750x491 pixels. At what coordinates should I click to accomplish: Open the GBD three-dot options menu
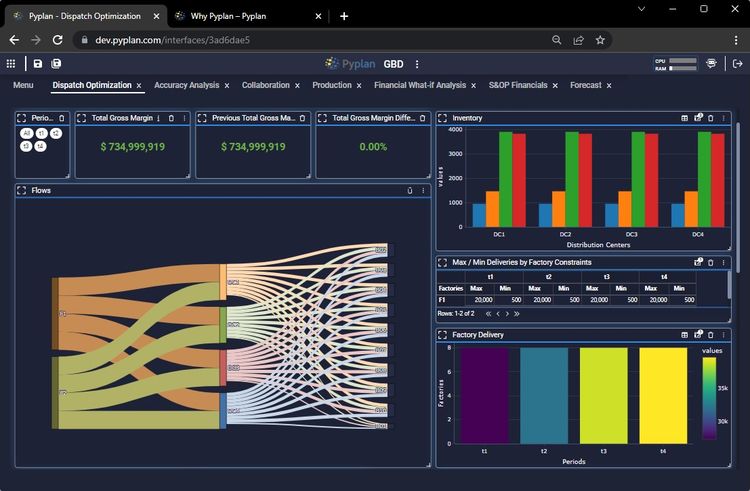(417, 63)
